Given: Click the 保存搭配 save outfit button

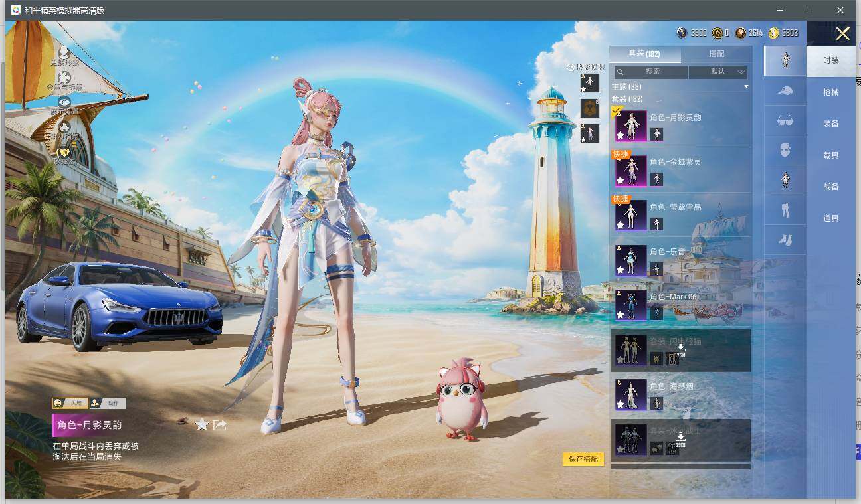Looking at the screenshot, I should tap(583, 459).
